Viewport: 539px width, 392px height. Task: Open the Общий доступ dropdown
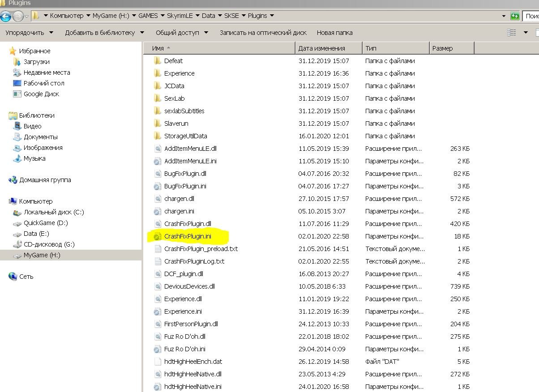tap(182, 33)
